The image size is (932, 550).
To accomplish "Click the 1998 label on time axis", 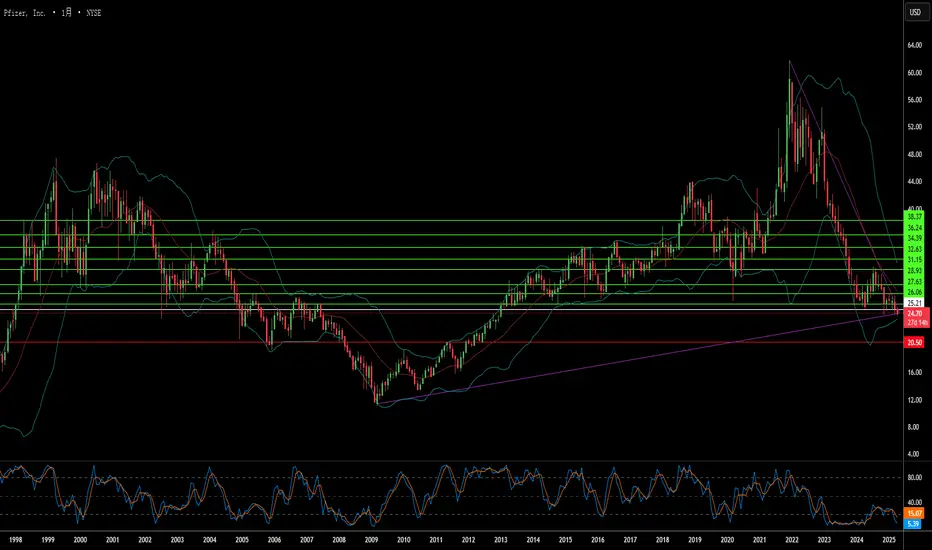I will coord(16,539).
